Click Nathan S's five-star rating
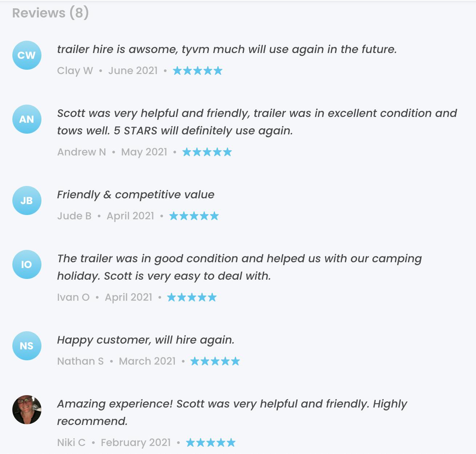This screenshot has height=454, width=476. 215,361
